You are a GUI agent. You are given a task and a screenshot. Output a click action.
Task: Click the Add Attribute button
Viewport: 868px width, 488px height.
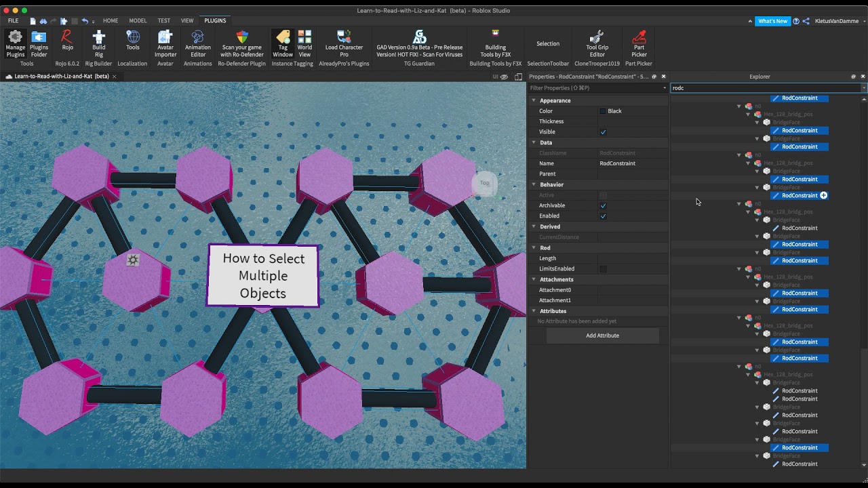(602, 335)
